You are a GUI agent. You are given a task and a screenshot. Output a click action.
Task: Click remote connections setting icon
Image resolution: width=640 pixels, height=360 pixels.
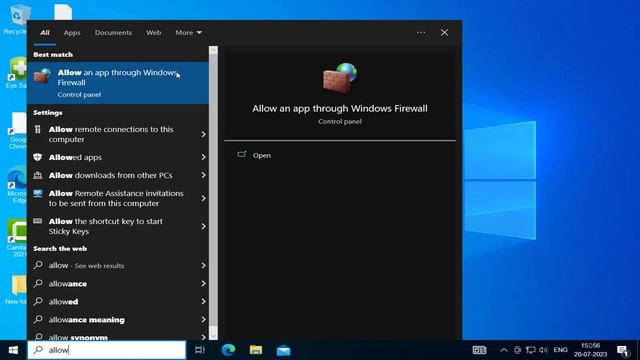click(38, 129)
